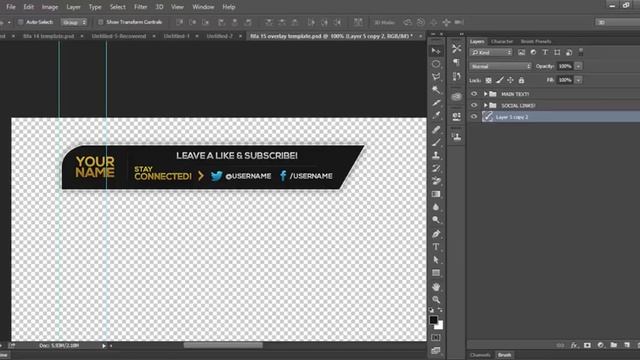Viewport: 640px width, 360px height.
Task: Open the Layer menu
Action: tap(73, 7)
